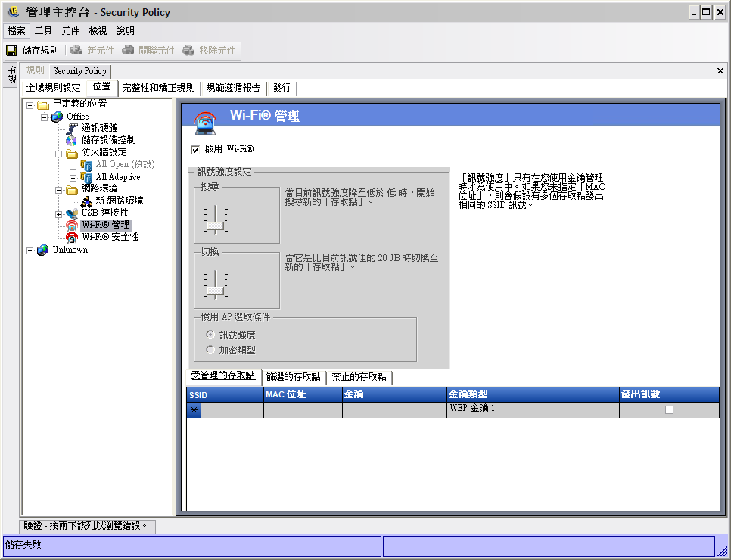Screen dimensions: 731x560
Task: Toggle the 發出訊號 checkbox in new row
Action: [x=669, y=410]
